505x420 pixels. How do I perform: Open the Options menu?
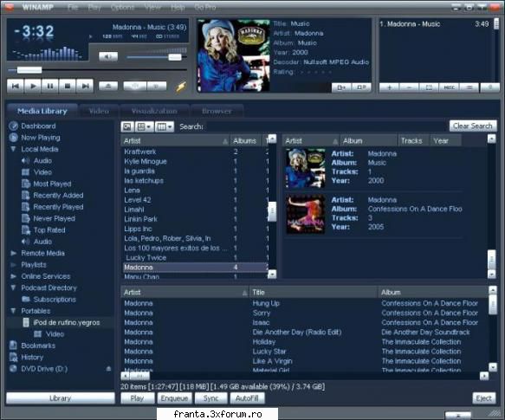(x=122, y=8)
